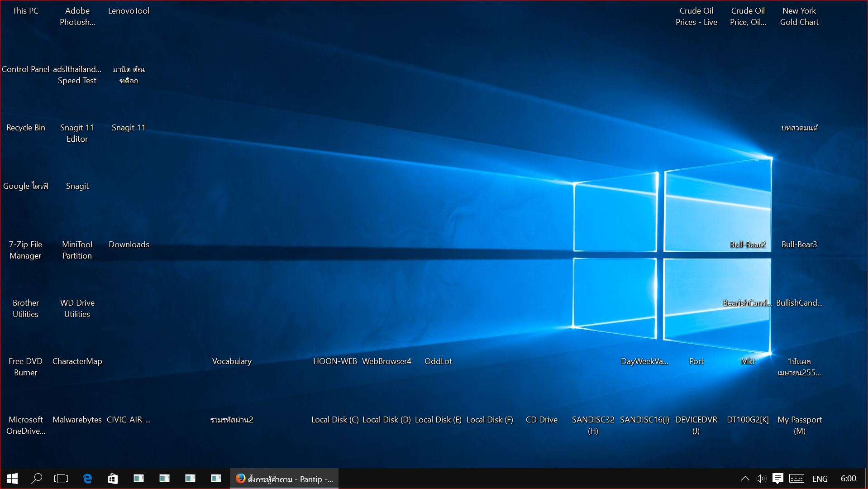Open the volume speaker control
The width and height of the screenshot is (868, 489).
[761, 479]
